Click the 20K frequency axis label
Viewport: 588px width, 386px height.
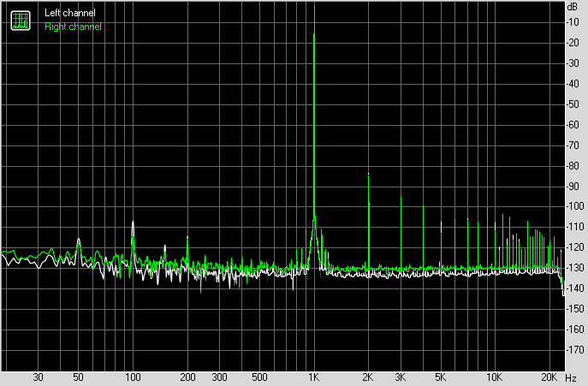tap(549, 377)
